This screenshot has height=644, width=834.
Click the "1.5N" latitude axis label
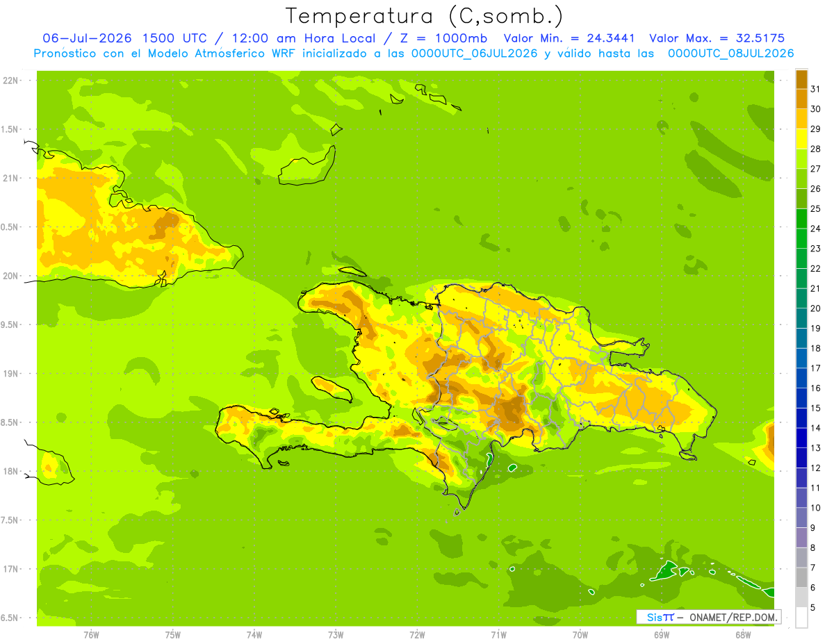(x=10, y=129)
